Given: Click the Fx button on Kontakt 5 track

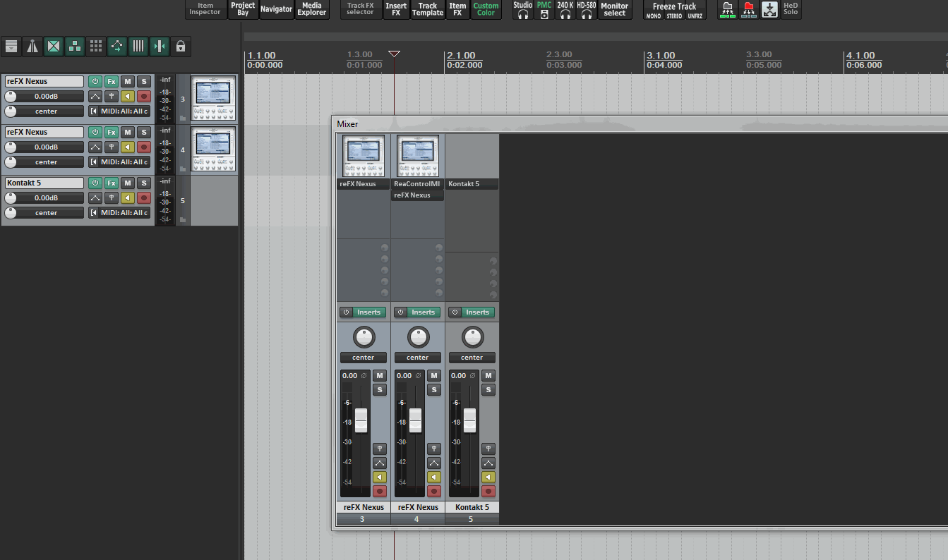Looking at the screenshot, I should 112,183.
